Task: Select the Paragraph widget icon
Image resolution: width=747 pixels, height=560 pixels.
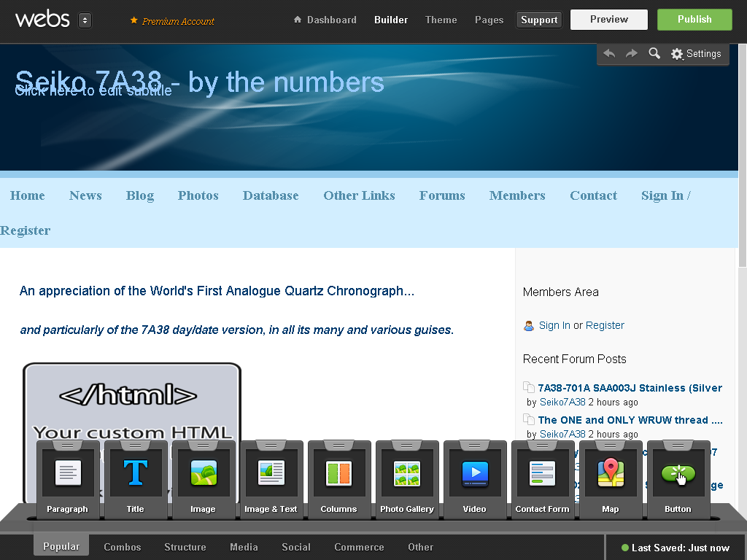Action: point(68,474)
